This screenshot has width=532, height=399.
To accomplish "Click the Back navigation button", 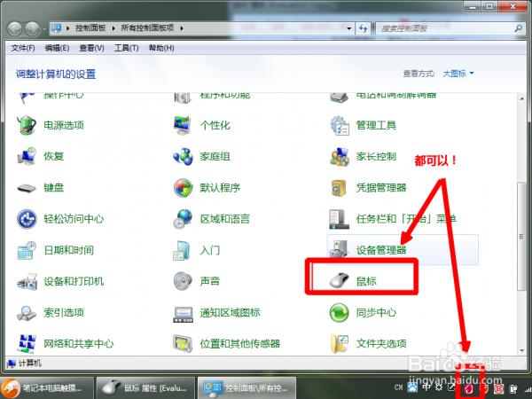I will point(14,28).
